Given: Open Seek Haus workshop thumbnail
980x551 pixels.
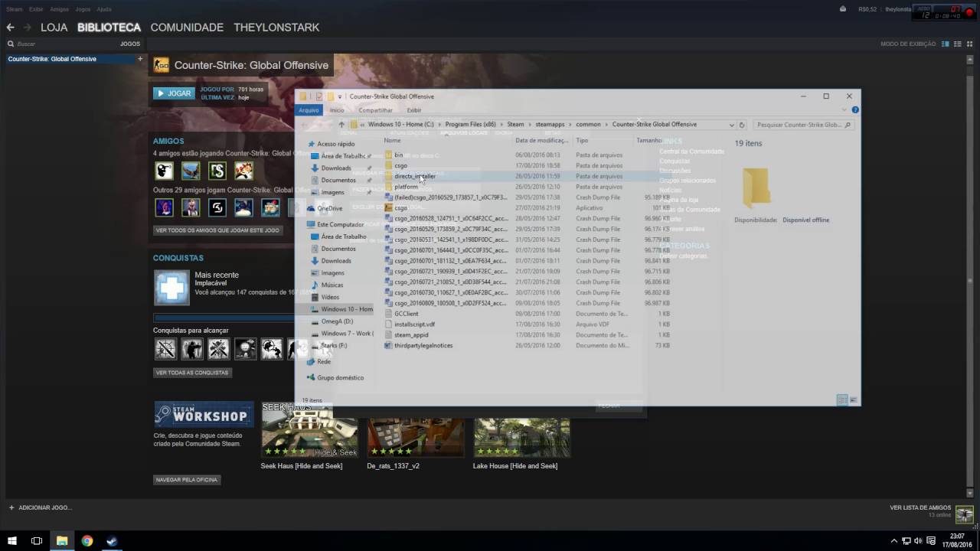Looking at the screenshot, I should click(309, 429).
